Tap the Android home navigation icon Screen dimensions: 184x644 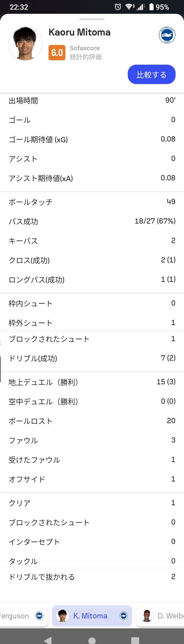click(x=92, y=640)
